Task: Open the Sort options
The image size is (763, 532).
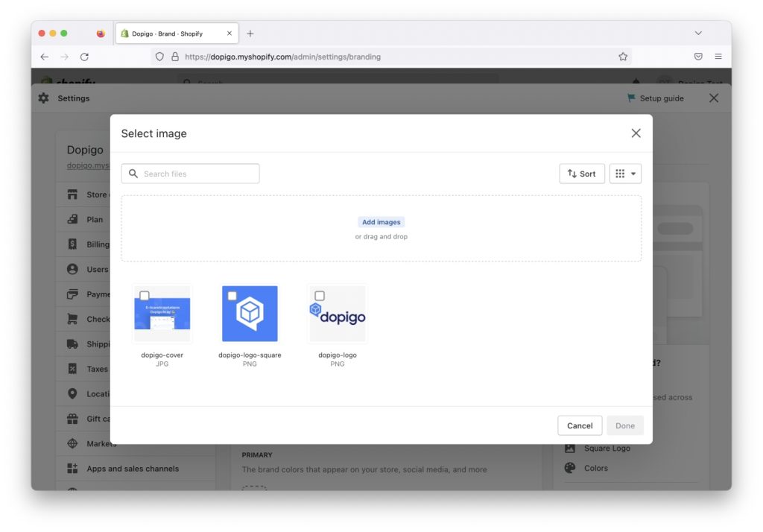Action: (581, 174)
